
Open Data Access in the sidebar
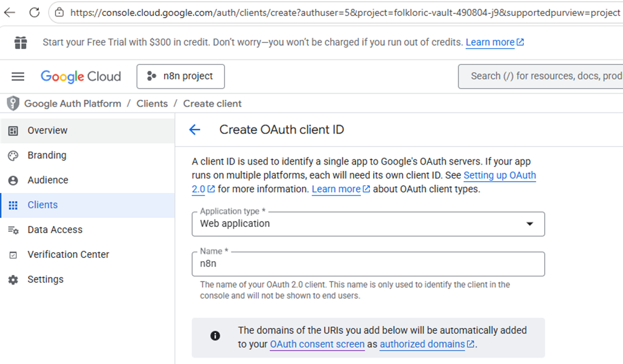click(55, 229)
